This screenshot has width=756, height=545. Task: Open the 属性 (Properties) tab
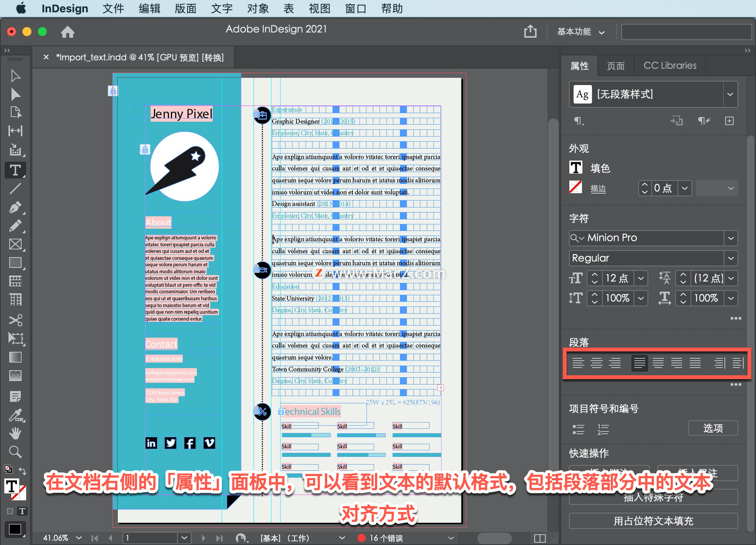click(582, 65)
